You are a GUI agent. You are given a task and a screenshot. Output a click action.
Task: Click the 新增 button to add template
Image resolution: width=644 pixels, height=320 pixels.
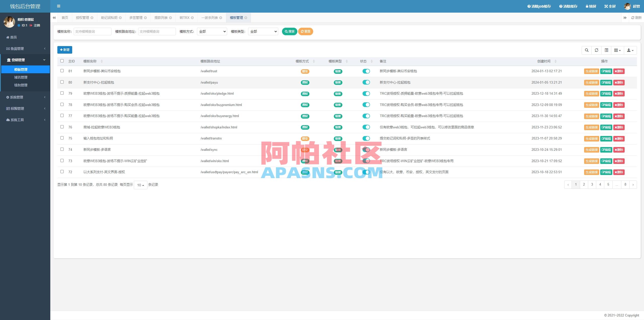pos(65,50)
